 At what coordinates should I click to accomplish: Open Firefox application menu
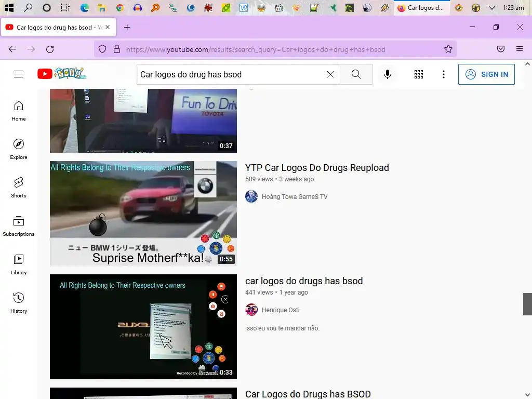tap(520, 49)
